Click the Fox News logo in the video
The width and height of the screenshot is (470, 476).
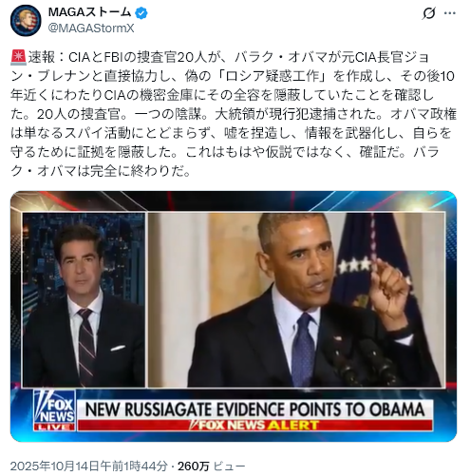[x=54, y=408]
